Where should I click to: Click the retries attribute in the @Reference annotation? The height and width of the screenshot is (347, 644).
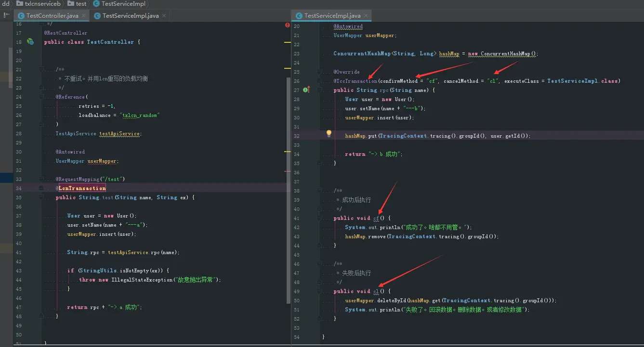tap(90, 106)
